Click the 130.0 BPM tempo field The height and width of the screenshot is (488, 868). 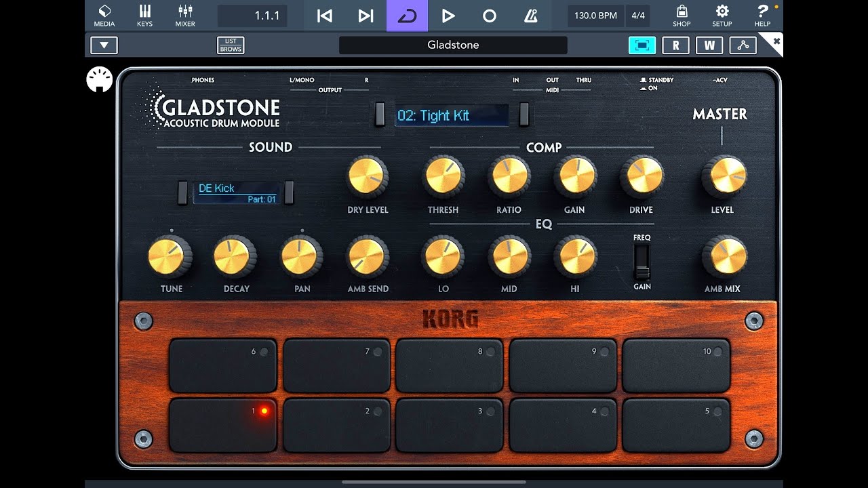[595, 16]
